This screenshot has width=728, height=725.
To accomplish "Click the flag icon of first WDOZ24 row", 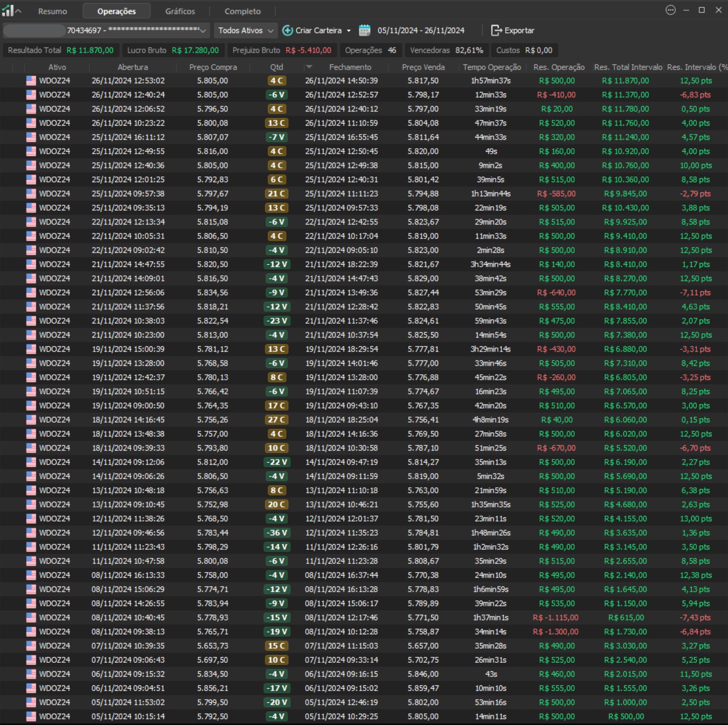I will (x=31, y=81).
